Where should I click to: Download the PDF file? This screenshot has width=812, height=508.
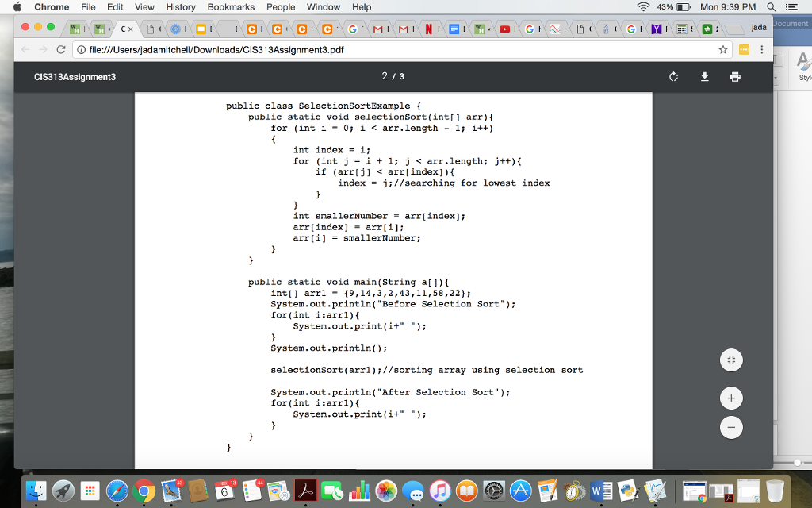click(x=703, y=77)
